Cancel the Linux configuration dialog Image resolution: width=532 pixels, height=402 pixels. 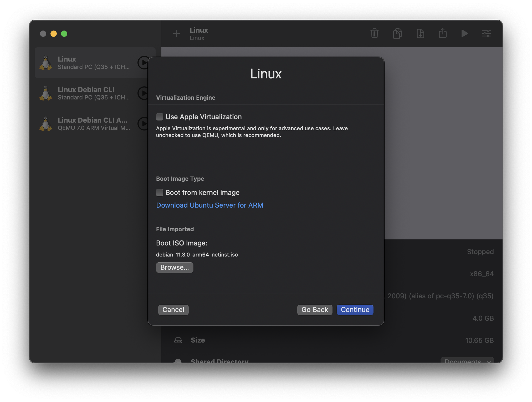(x=173, y=310)
